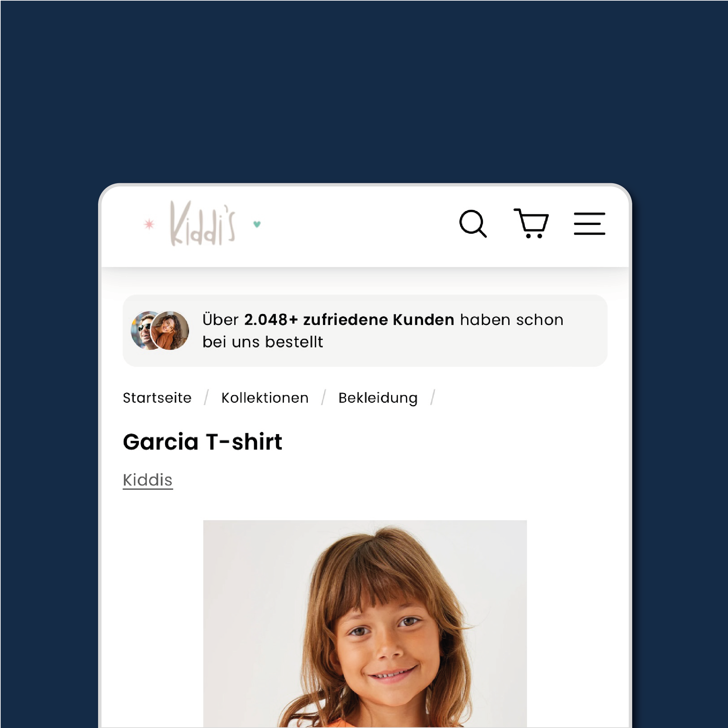
Task: Open the shopping cart
Action: pos(531,223)
